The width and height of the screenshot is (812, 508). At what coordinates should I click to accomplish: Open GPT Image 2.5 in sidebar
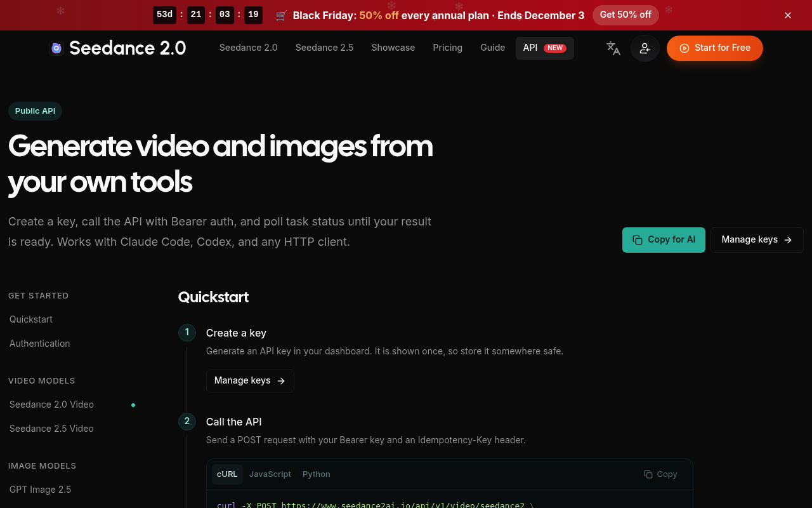[x=41, y=490]
